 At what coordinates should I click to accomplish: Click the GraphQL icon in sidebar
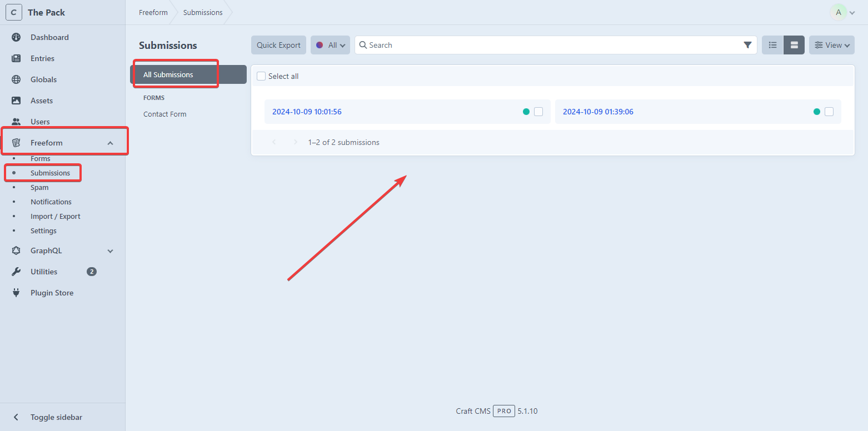coord(16,250)
